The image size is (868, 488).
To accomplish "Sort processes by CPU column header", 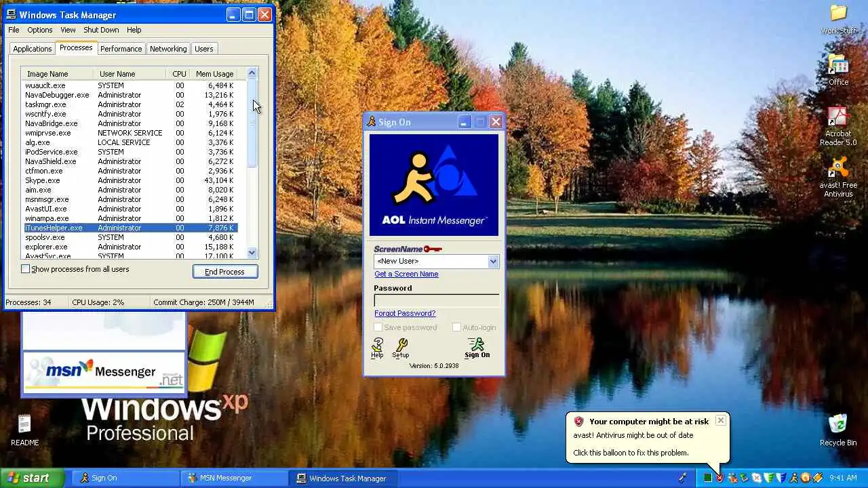I will (x=179, y=74).
